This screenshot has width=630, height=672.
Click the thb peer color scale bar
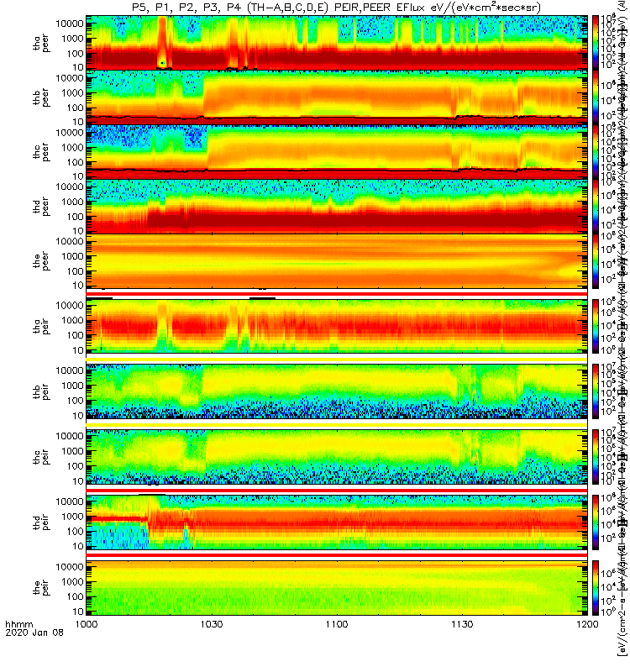tap(596, 97)
